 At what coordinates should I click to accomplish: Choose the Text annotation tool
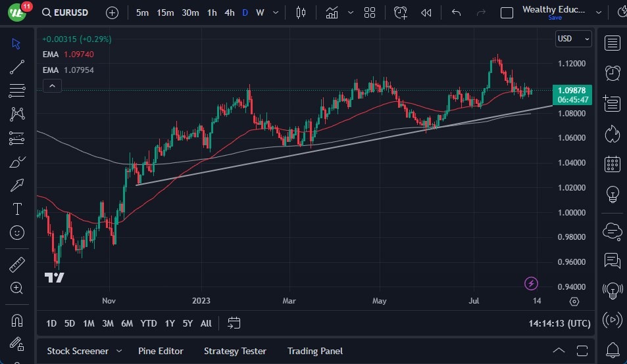tap(17, 209)
